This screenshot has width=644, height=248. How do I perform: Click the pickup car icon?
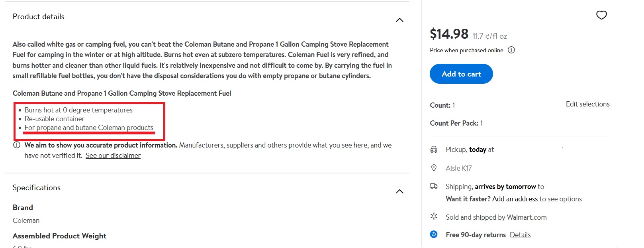point(434,150)
